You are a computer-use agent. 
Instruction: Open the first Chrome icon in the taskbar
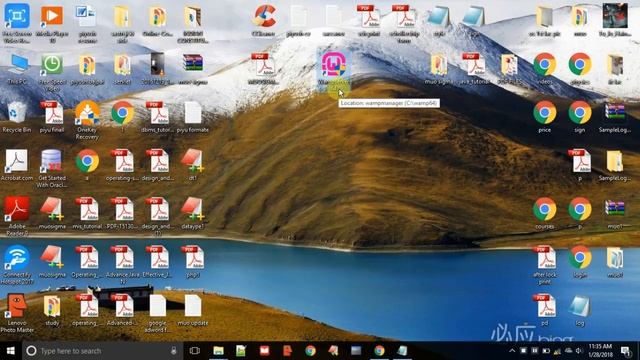tap(310, 351)
